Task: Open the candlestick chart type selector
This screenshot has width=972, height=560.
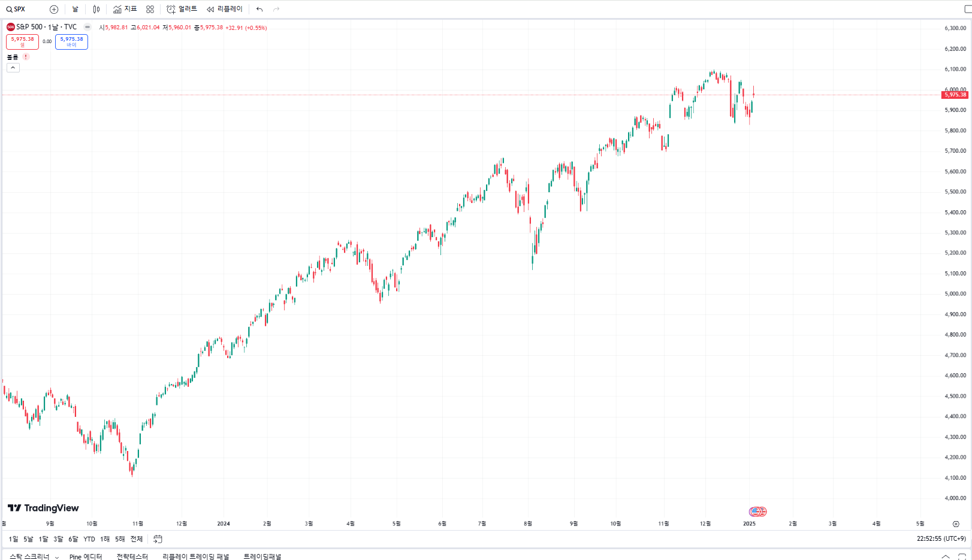Action: [x=96, y=10]
